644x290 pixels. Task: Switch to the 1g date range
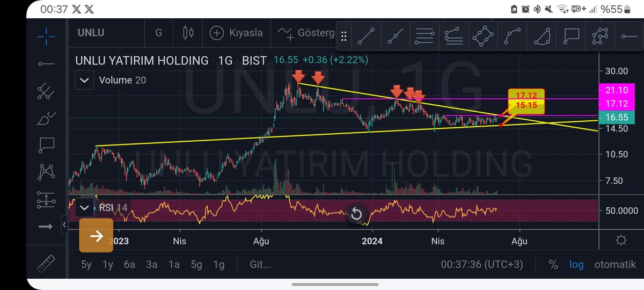pyautogui.click(x=218, y=264)
